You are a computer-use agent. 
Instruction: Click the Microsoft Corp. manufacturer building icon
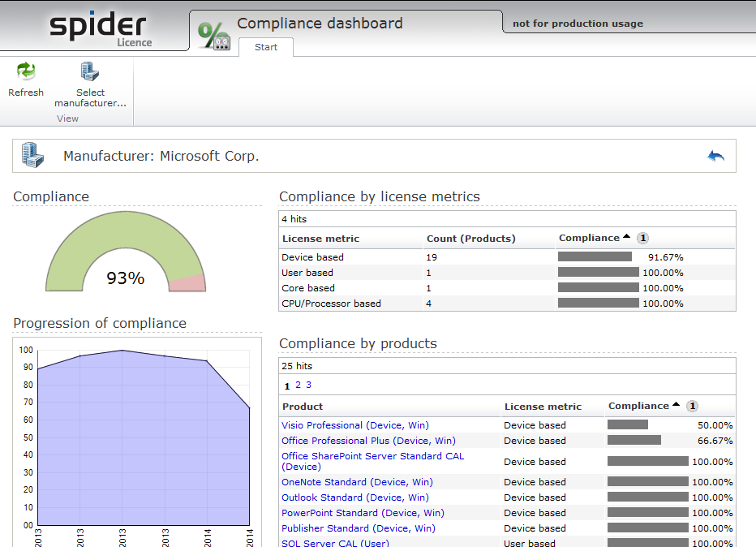coord(32,155)
